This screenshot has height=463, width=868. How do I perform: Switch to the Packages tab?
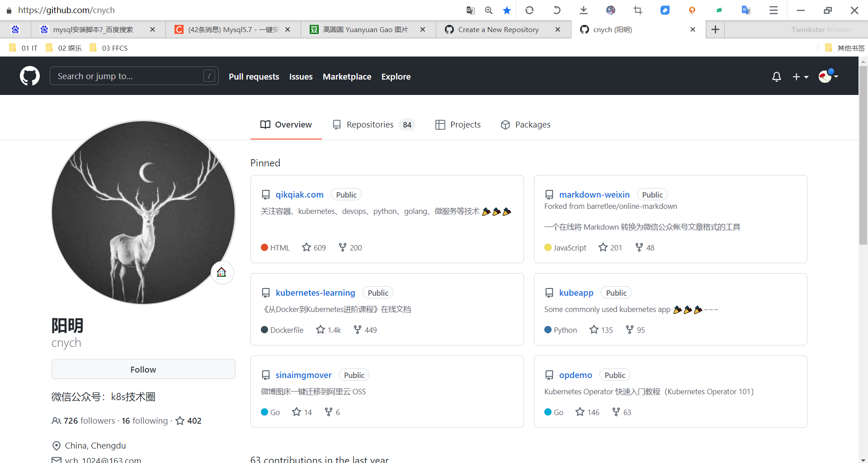click(526, 124)
